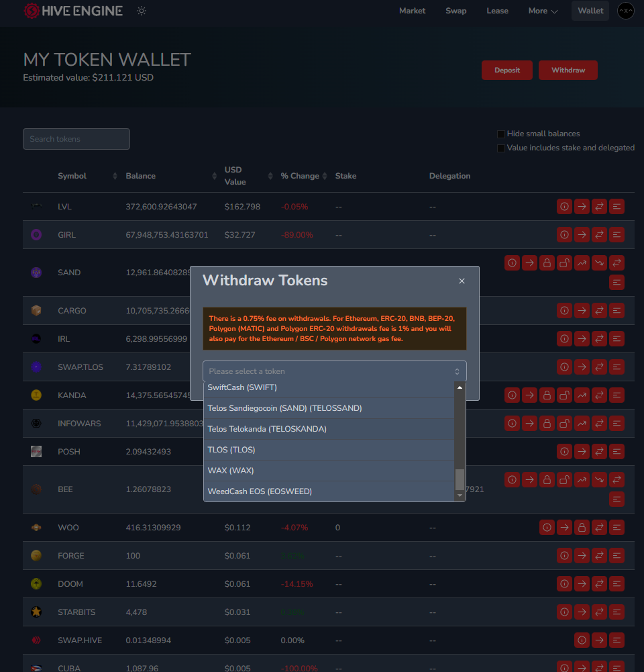644x672 pixels.
Task: Pick WAX (WAX) from the token list
Action: [x=329, y=471]
